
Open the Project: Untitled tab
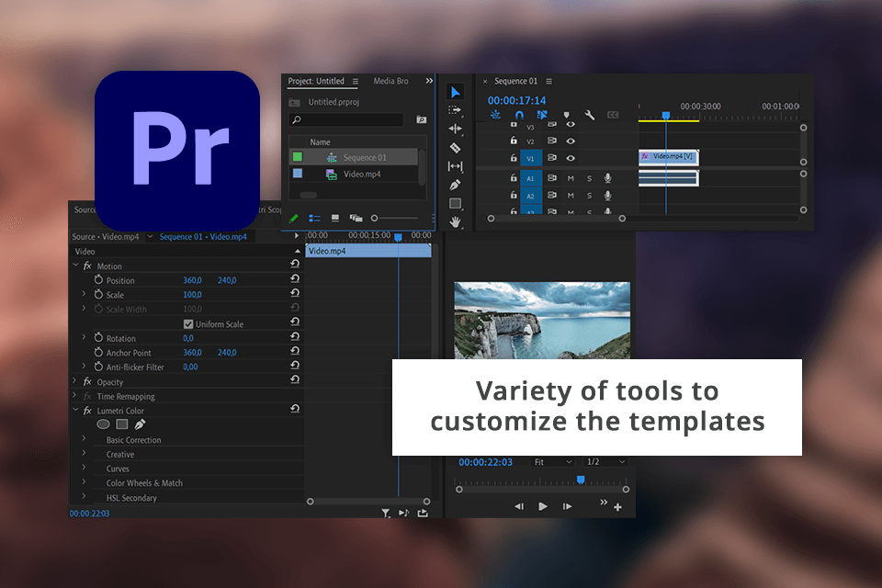316,81
